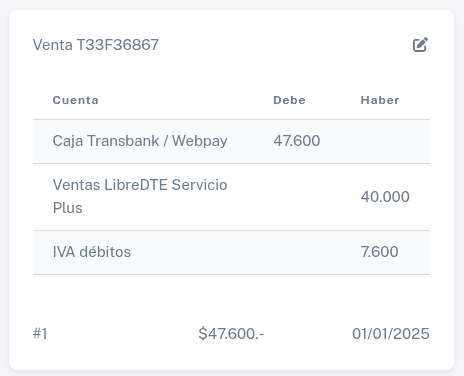
Task: Select the Ventas LibreDTE Servicio Plus account
Action: (x=140, y=196)
